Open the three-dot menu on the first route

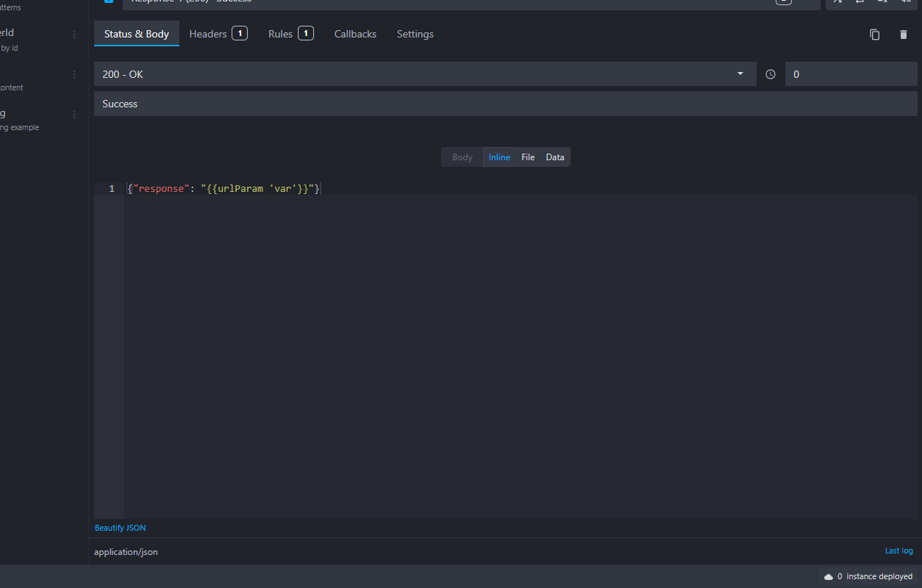pyautogui.click(x=73, y=35)
